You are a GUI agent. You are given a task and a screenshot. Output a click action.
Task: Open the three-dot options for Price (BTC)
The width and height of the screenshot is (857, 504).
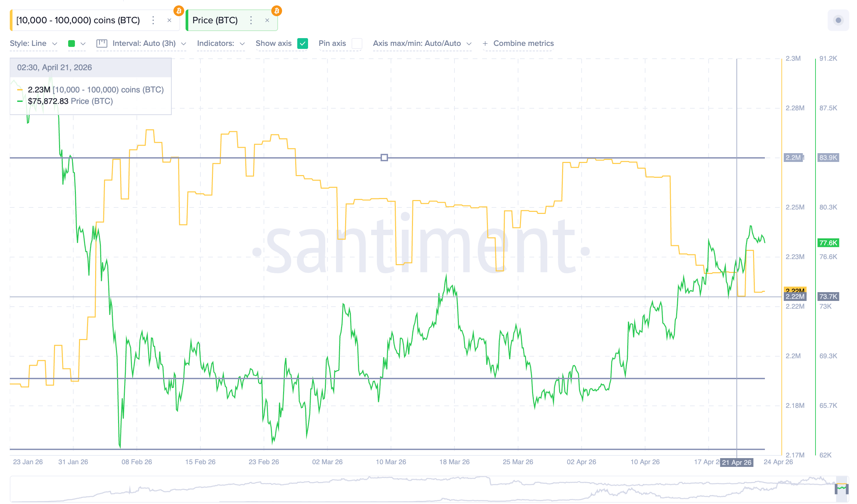tap(251, 20)
